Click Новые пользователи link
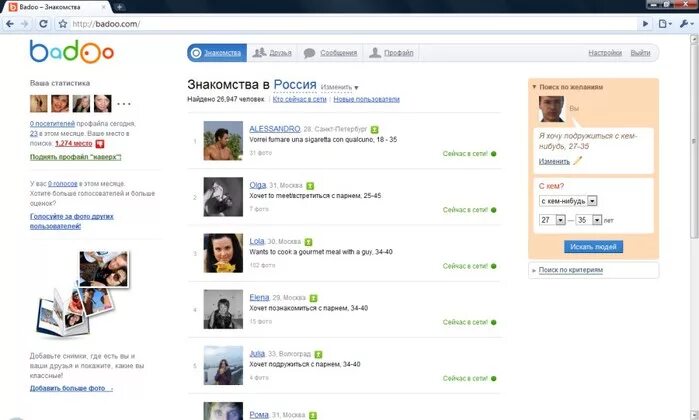The height and width of the screenshot is (420, 699). tap(366, 99)
